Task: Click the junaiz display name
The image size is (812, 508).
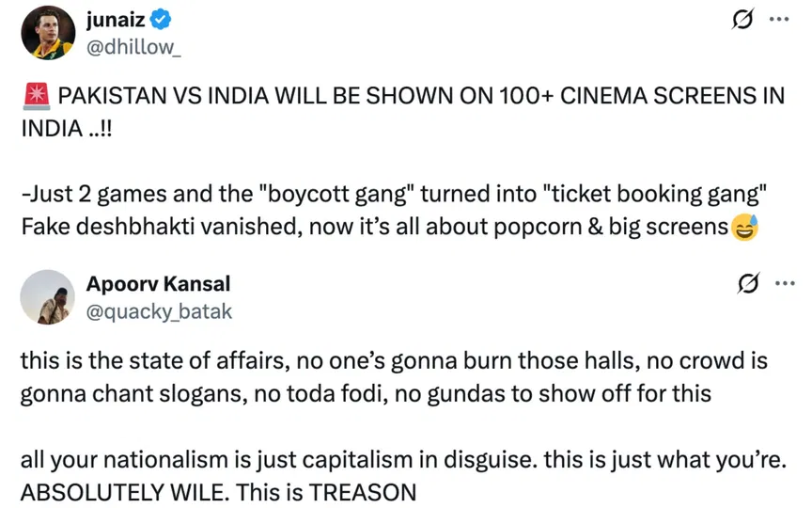Action: pos(112,20)
